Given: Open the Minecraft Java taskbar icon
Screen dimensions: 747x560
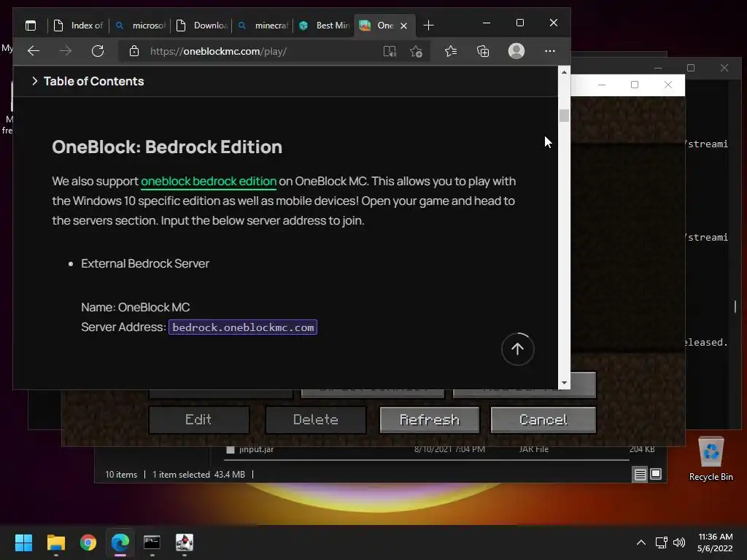Looking at the screenshot, I should 185,542.
